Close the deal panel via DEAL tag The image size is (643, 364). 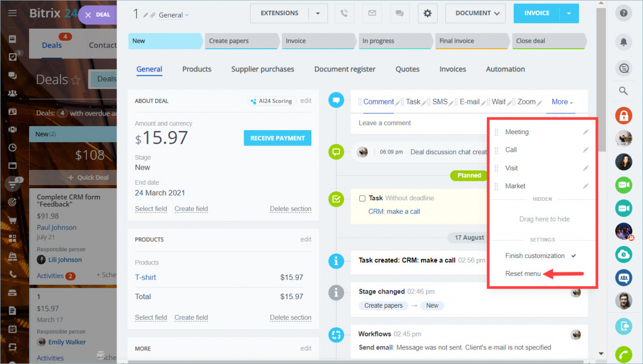coord(97,15)
